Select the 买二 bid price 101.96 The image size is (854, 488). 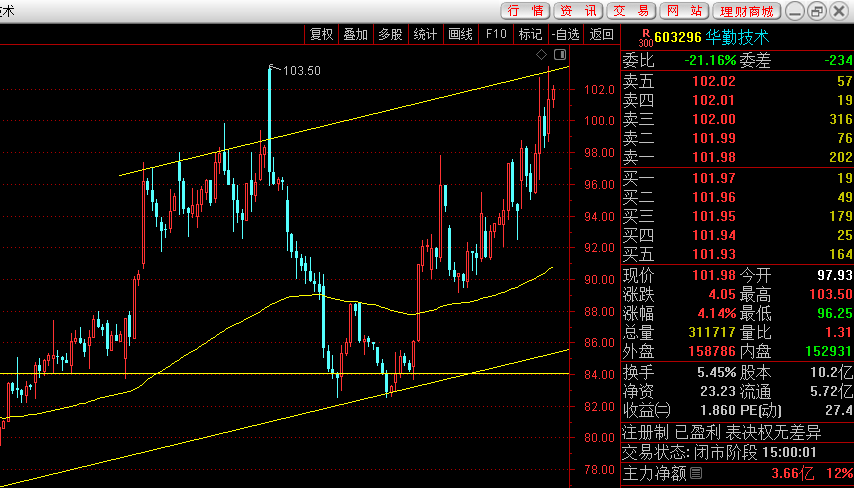tap(713, 197)
